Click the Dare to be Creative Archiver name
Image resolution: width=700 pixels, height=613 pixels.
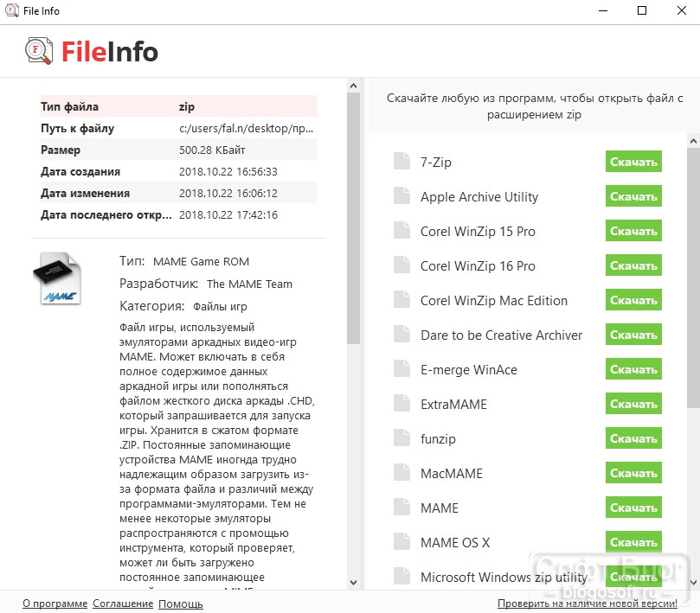(x=501, y=335)
